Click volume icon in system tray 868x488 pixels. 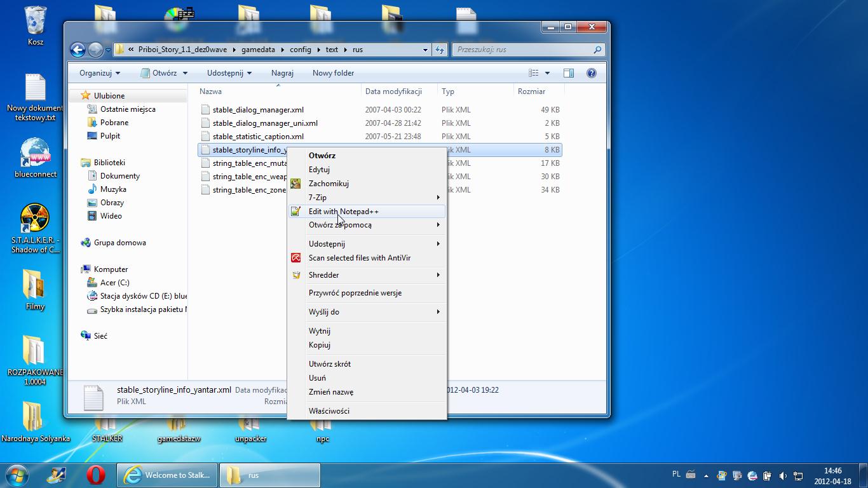[x=783, y=475]
